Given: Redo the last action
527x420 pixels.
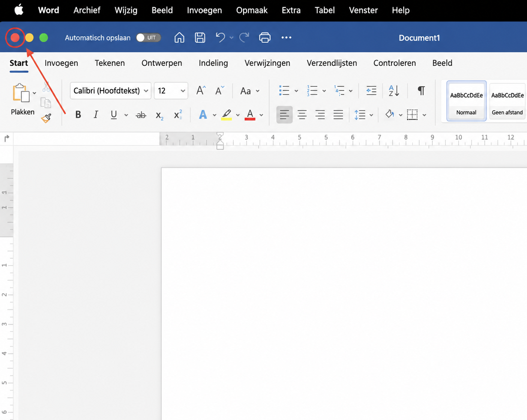Looking at the screenshot, I should point(244,38).
